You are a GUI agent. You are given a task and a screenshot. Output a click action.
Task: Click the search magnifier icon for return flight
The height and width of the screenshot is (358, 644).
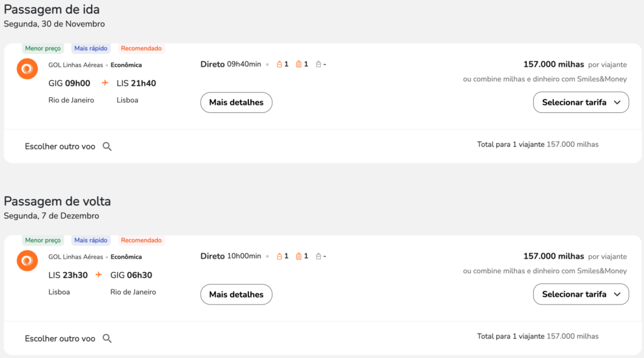pos(107,339)
